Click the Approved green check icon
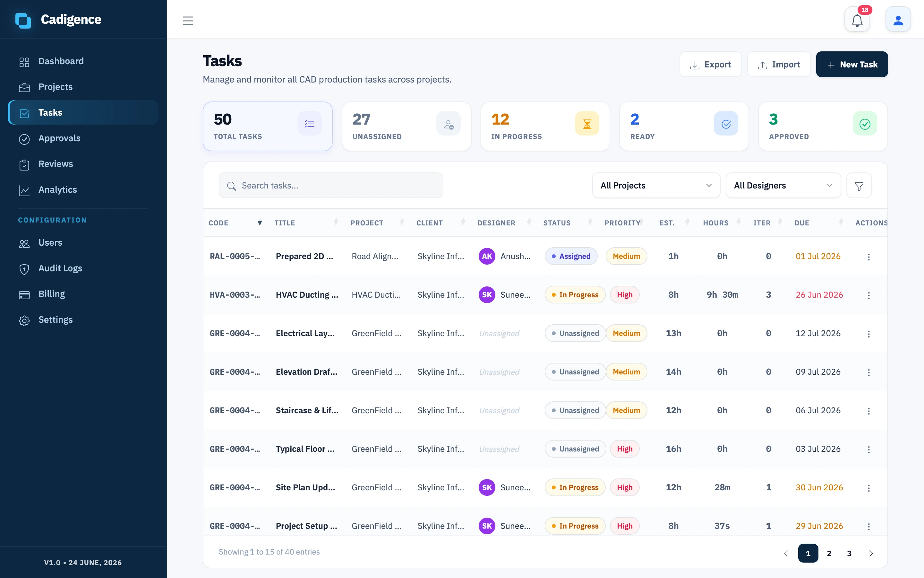 tap(865, 124)
